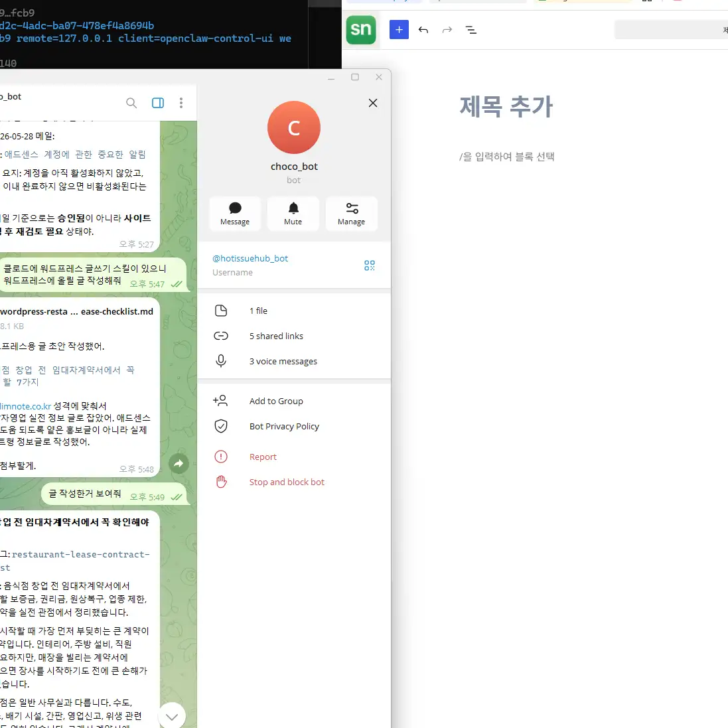Mute choco_bot notifications
The height and width of the screenshot is (728, 728).
coord(293,214)
